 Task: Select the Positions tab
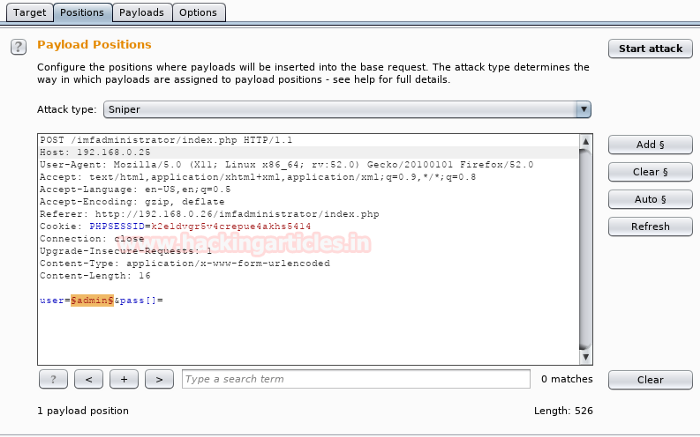pyautogui.click(x=81, y=13)
